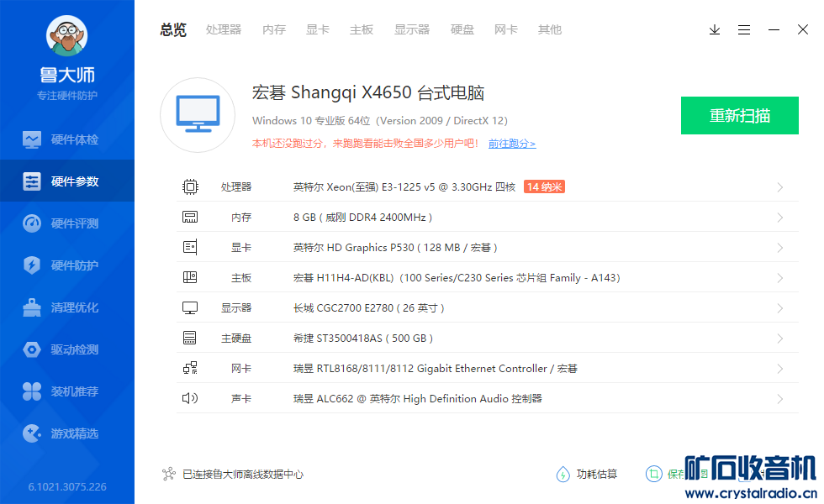Click the 鲁大师 avatar logo

coord(66,35)
